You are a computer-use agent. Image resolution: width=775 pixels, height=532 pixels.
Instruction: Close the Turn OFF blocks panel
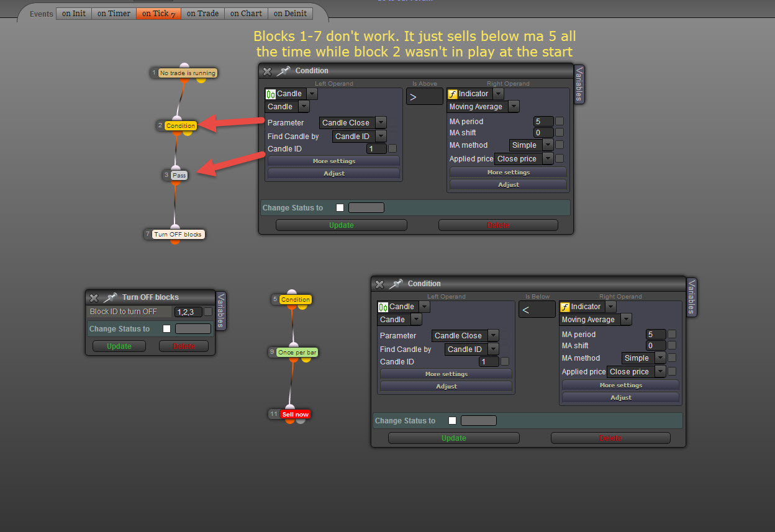tap(94, 297)
